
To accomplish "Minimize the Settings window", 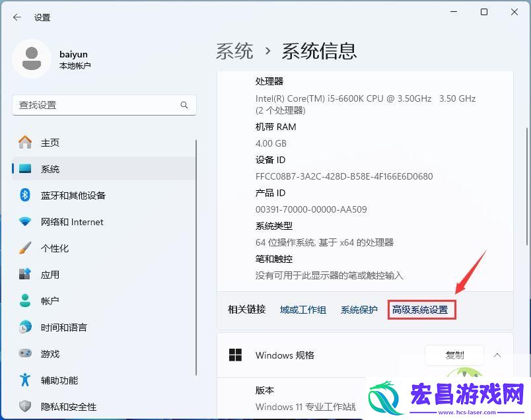I will pyautogui.click(x=454, y=12).
